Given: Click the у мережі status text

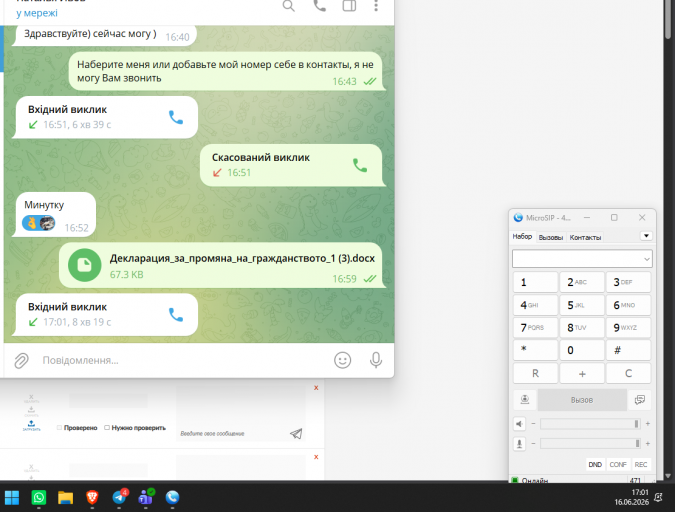Looking at the screenshot, I should [37, 13].
